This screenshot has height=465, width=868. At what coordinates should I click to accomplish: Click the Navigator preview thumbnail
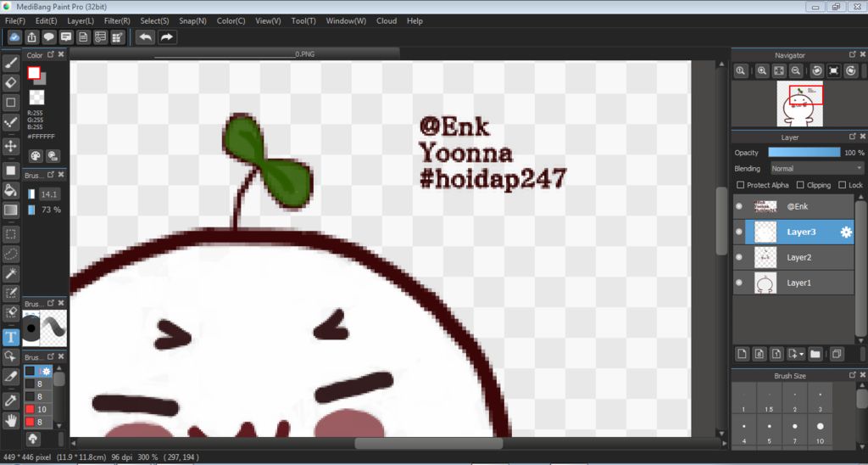tap(799, 104)
